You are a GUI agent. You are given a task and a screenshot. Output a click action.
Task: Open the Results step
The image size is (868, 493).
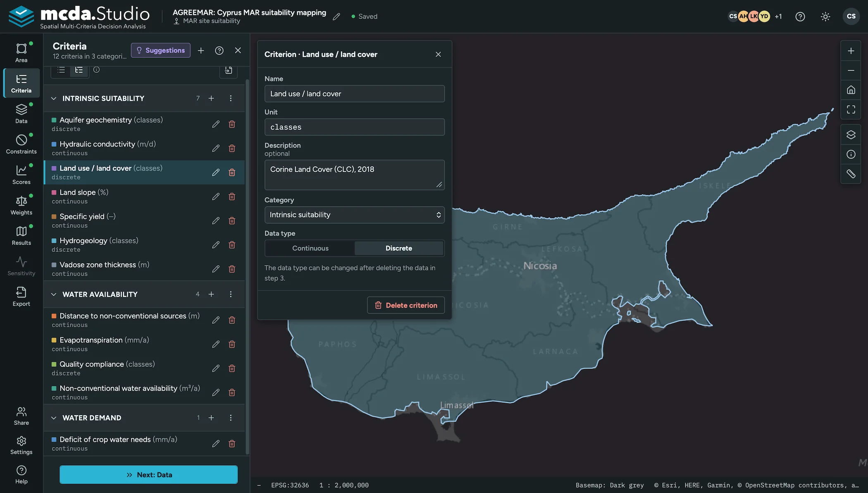[x=21, y=235]
